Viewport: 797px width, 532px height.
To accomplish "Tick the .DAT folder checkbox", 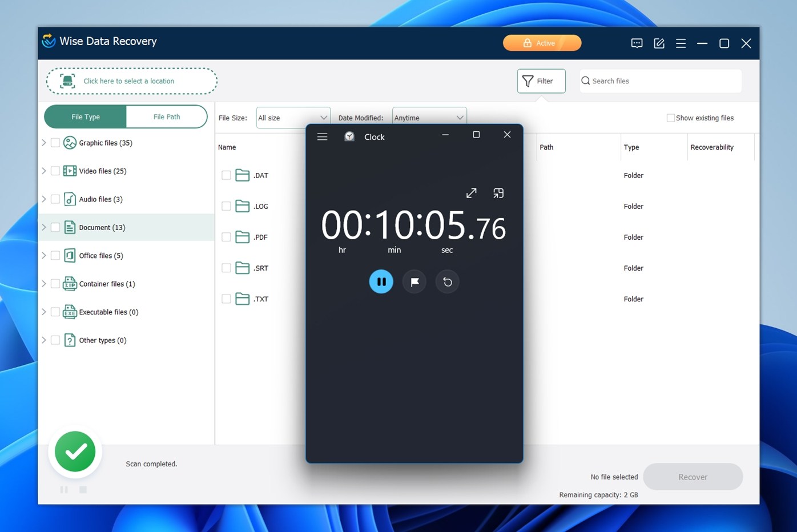I will pos(226,175).
